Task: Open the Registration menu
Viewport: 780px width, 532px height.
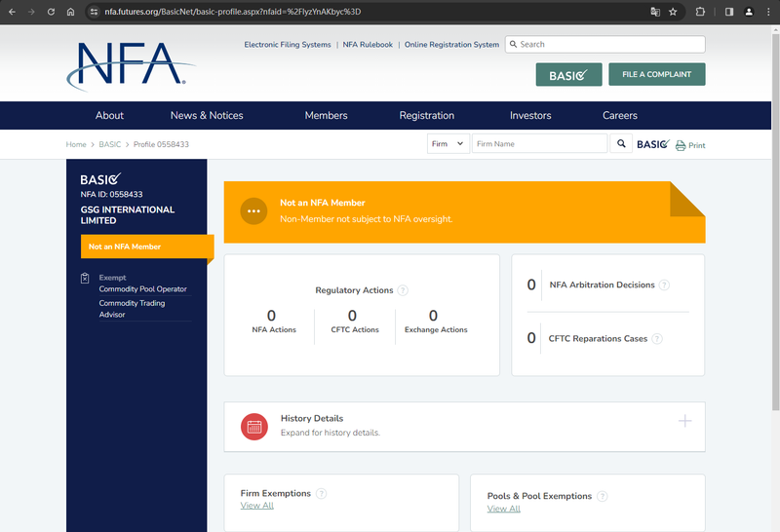Action: click(x=427, y=115)
